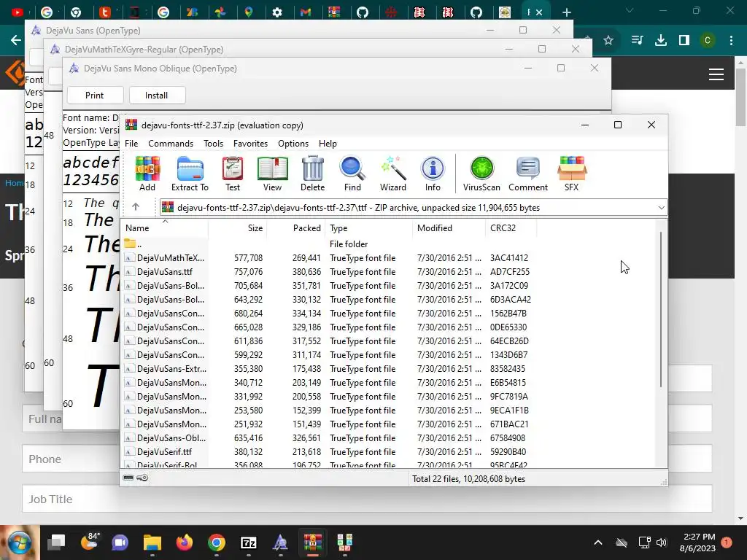
Task: Open the Find magnifier icon
Action: point(352,174)
